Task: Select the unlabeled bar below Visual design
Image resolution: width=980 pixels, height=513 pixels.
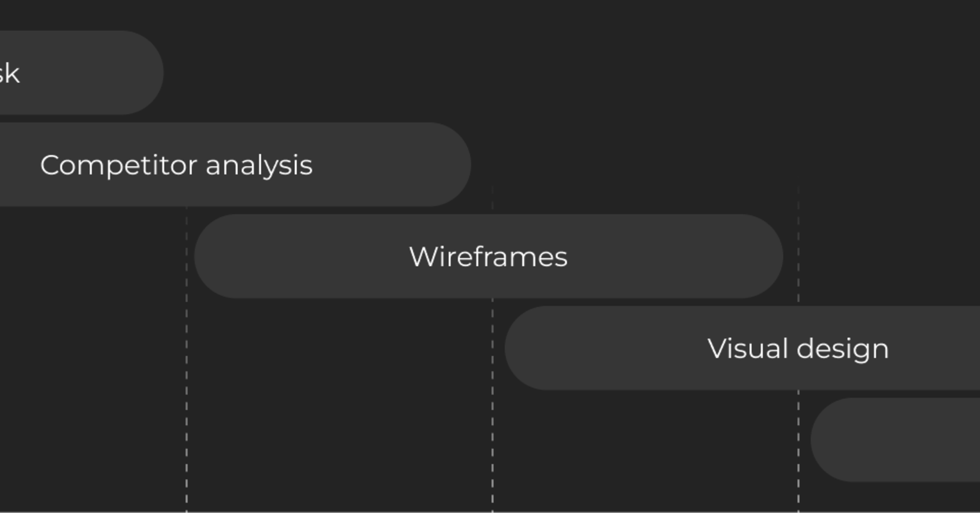Action: [895, 439]
